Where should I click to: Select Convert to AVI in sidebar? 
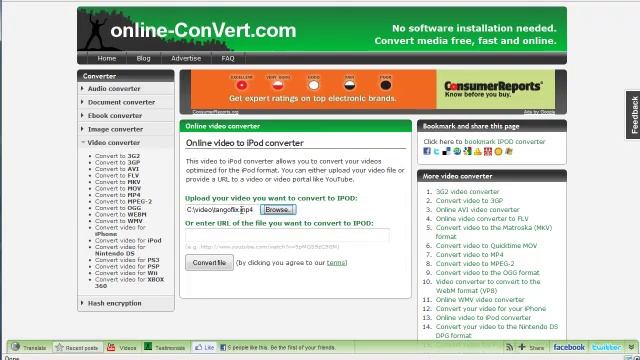117,169
